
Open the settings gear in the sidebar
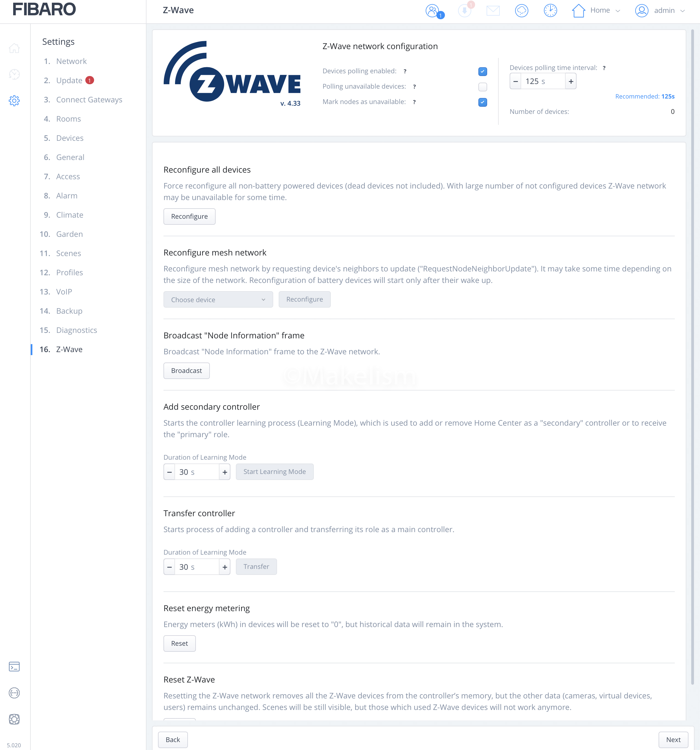pyautogui.click(x=14, y=101)
